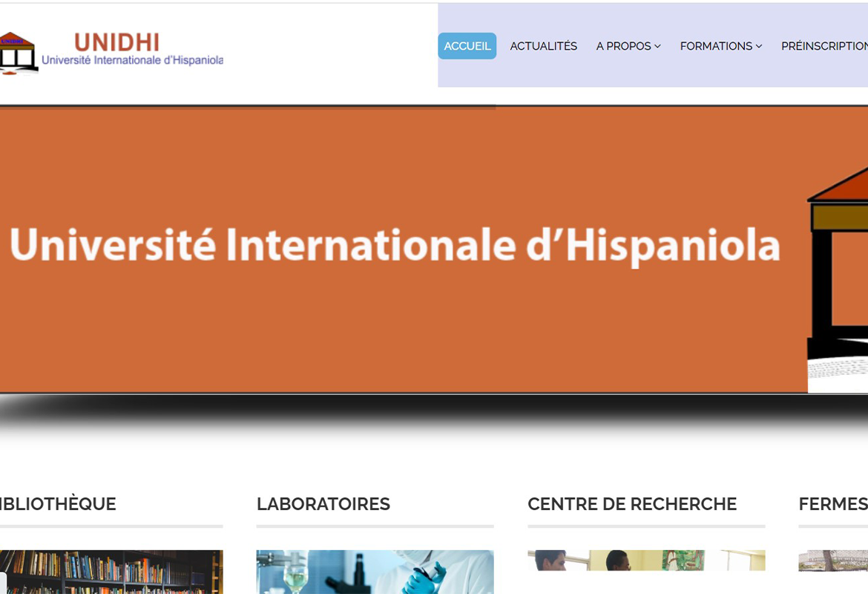Open the FERMES photo thumbnail
The width and height of the screenshot is (868, 594).
[x=833, y=560]
